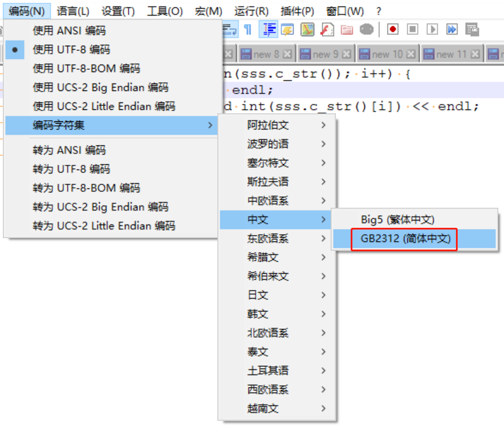The image size is (504, 427).
Task: Convert with 转为 UCS-2 Little Endian 编码
Action: tap(112, 226)
